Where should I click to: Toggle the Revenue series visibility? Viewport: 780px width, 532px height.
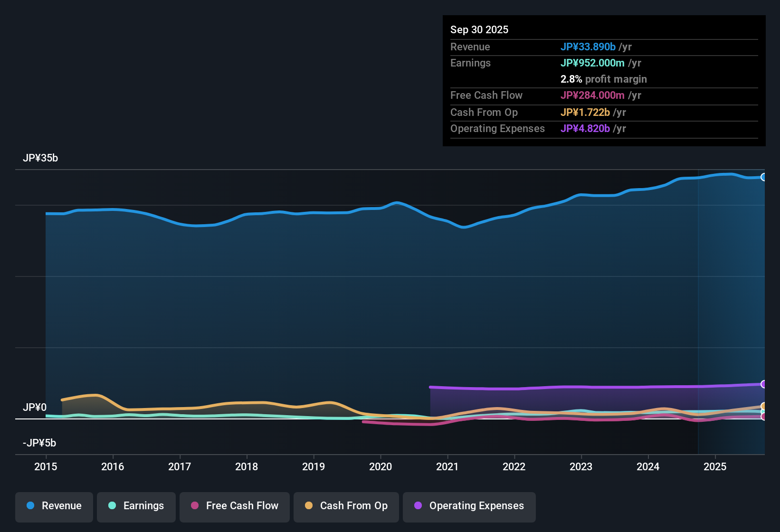coord(54,506)
